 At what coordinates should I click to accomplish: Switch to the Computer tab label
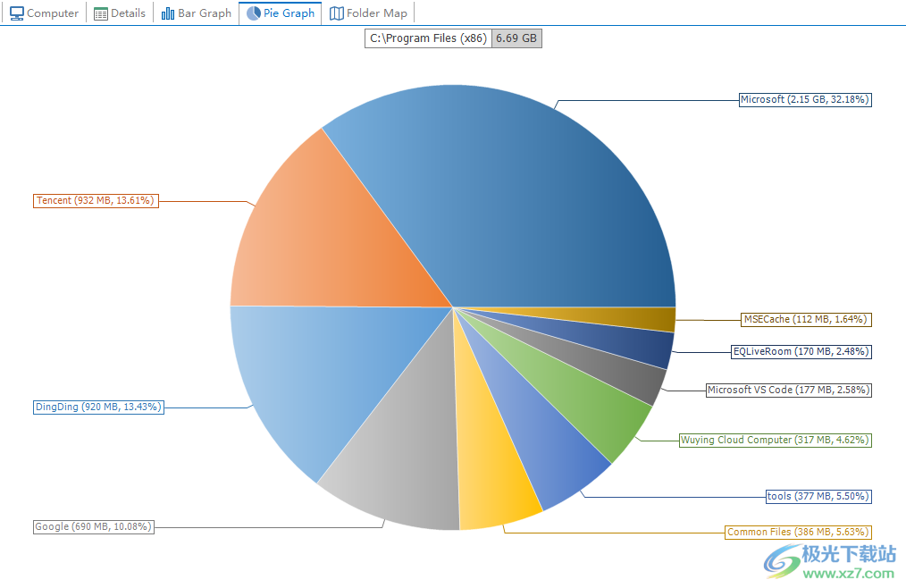point(53,13)
